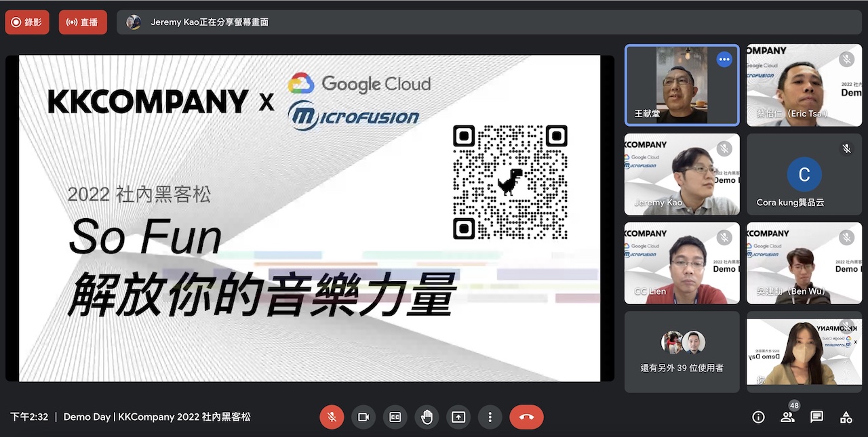Click the QR code in shared presentation
868x437 pixels.
click(x=510, y=182)
